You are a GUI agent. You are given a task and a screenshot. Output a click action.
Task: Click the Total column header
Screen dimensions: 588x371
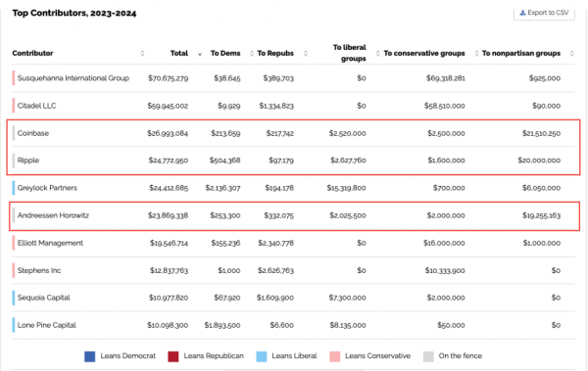point(179,53)
